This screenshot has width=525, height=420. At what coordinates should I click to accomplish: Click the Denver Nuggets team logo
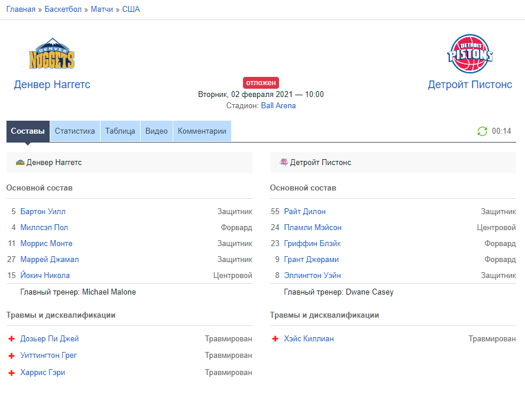pyautogui.click(x=52, y=54)
